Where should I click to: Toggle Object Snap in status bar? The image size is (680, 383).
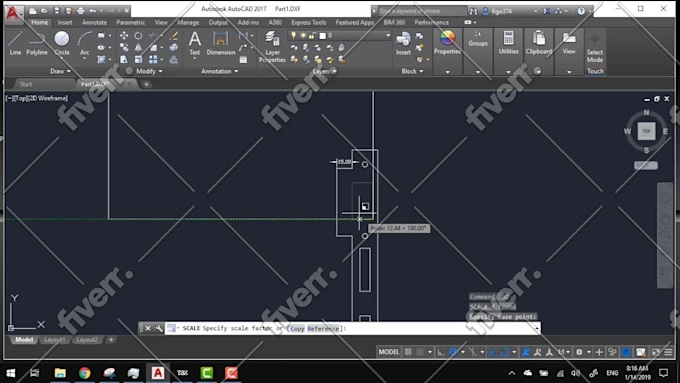pos(504,352)
